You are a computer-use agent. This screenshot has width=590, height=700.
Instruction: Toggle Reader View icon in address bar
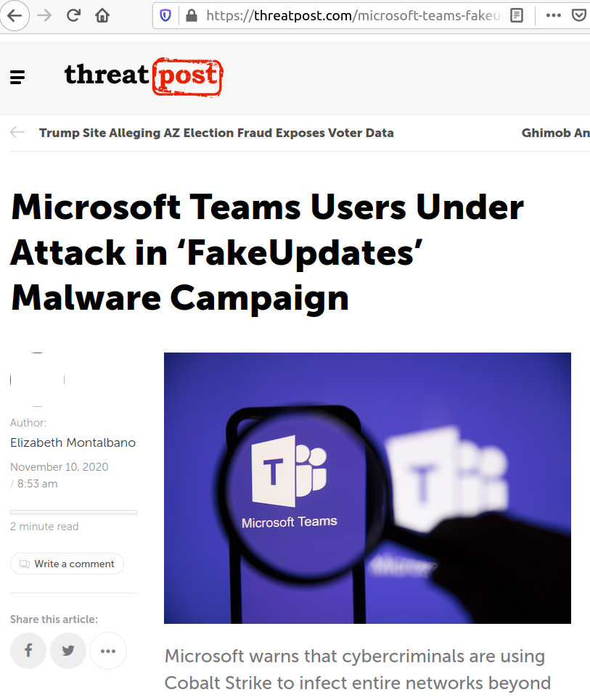coord(517,16)
